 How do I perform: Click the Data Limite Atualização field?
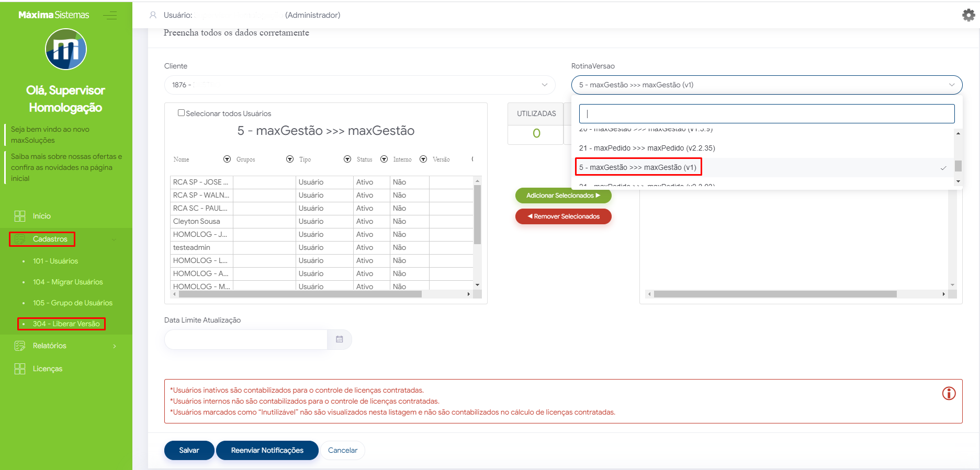(246, 339)
